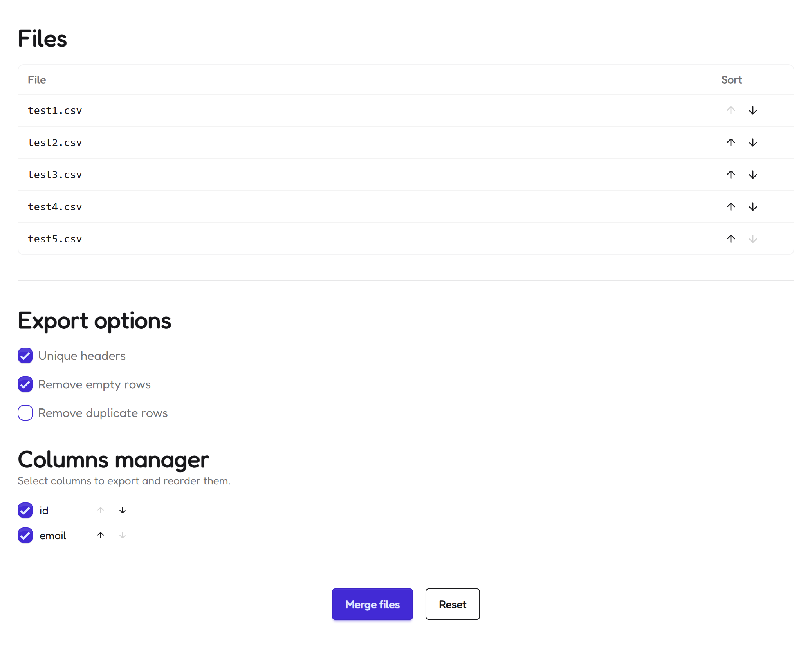Deselect the id column for export
Image resolution: width=812 pixels, height=657 pixels.
(25, 510)
